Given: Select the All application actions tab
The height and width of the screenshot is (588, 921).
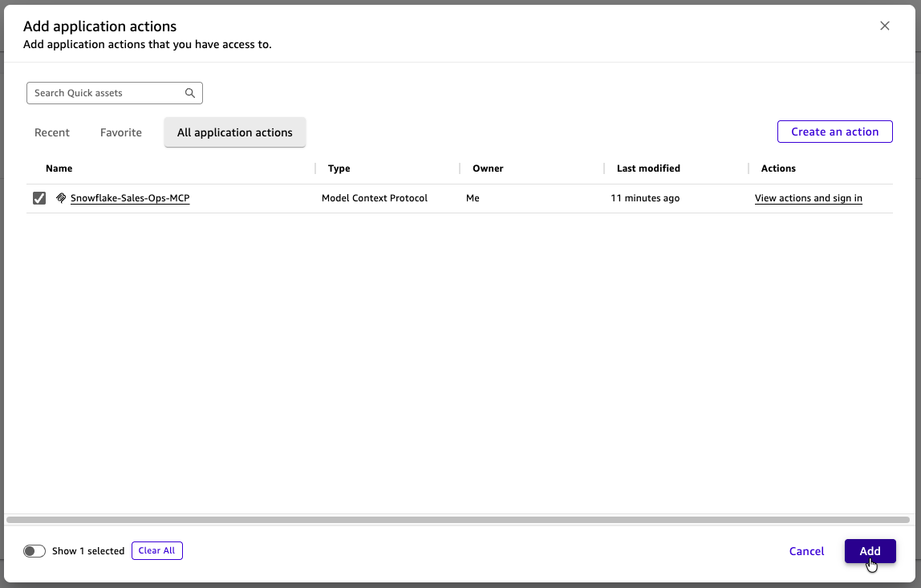Looking at the screenshot, I should tap(235, 132).
